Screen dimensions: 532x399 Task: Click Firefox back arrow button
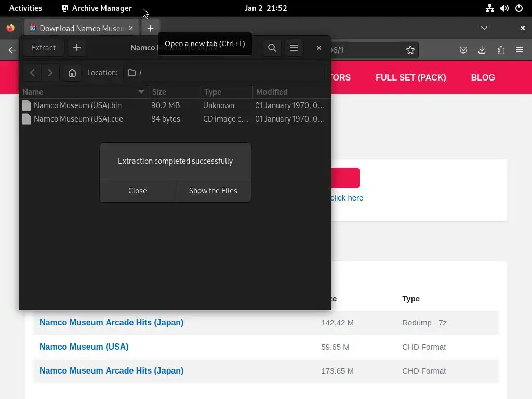(12, 50)
